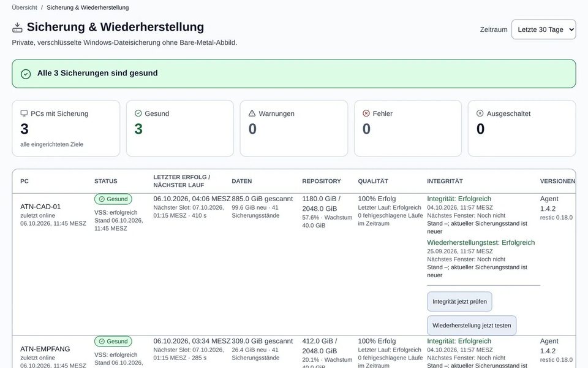Click the backup drive icon beside page title
This screenshot has height=368, width=588.
(17, 28)
